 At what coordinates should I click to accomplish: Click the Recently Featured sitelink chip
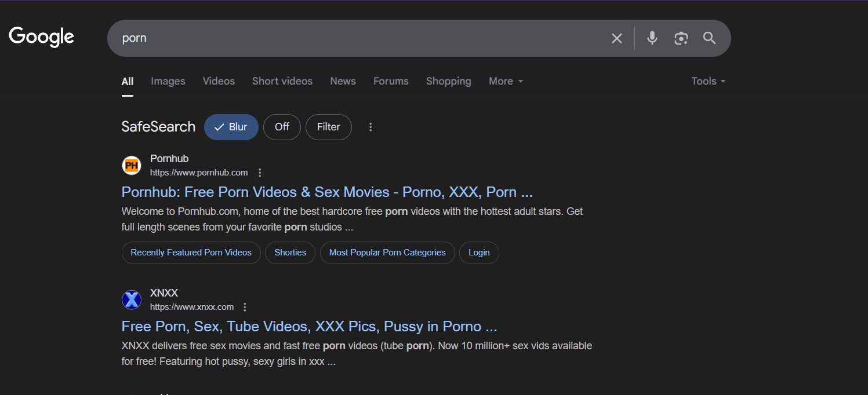tap(191, 253)
